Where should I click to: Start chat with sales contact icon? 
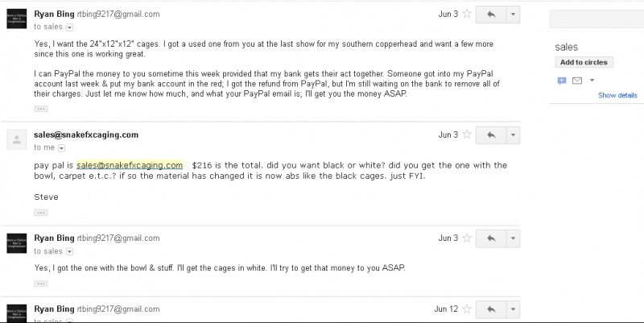pos(561,81)
